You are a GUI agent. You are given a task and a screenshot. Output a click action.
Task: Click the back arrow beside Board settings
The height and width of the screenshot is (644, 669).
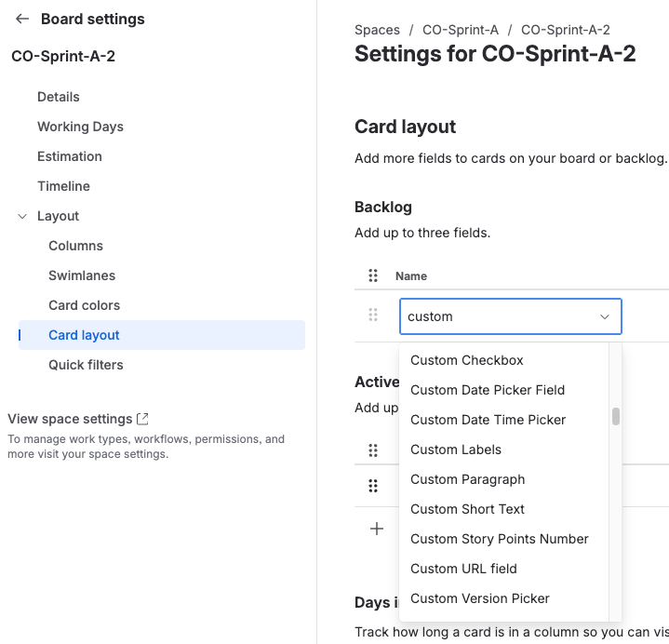pos(22,19)
